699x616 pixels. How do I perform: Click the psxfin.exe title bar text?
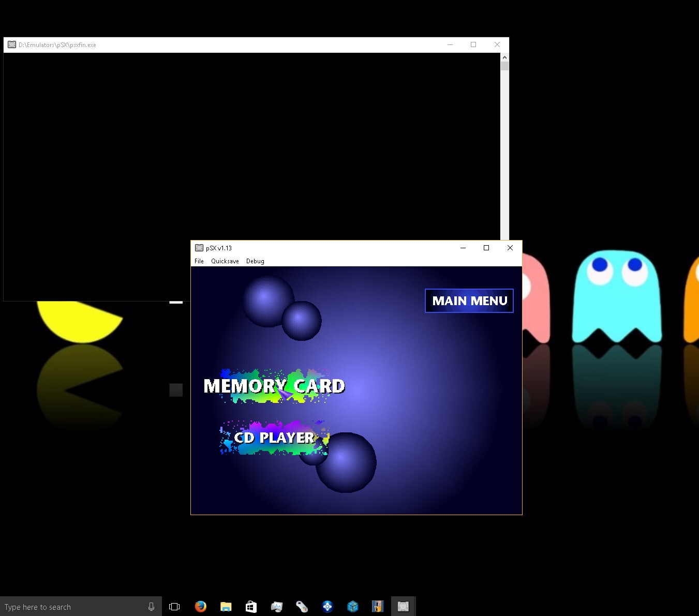57,45
